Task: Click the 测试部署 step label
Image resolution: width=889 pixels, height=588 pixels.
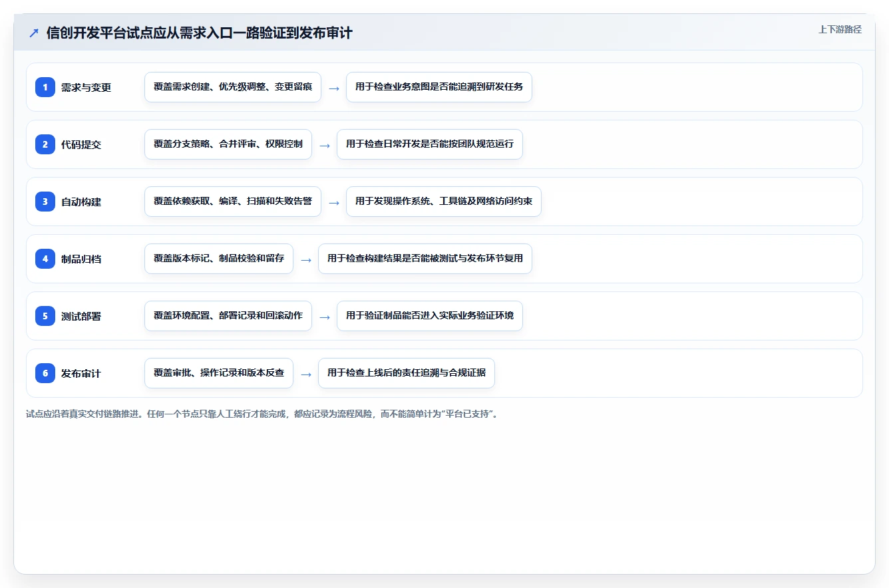Action: pyautogui.click(x=81, y=317)
